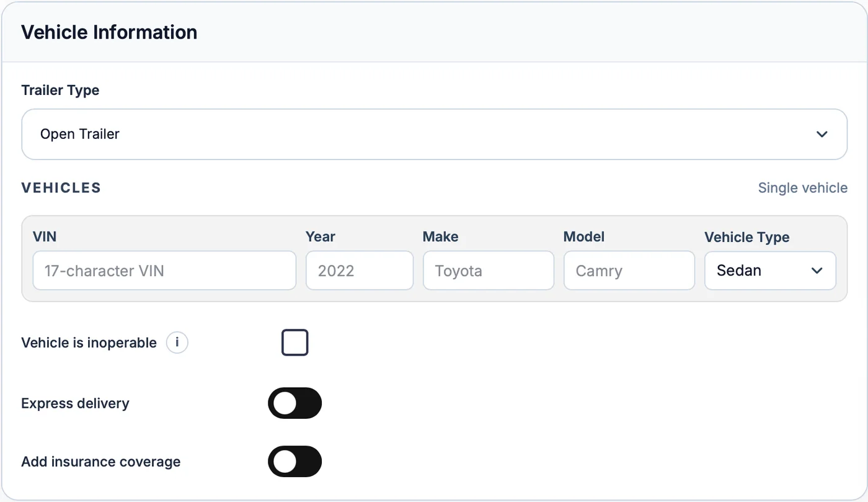
Task: Click the VIN column label
Action: pos(45,236)
